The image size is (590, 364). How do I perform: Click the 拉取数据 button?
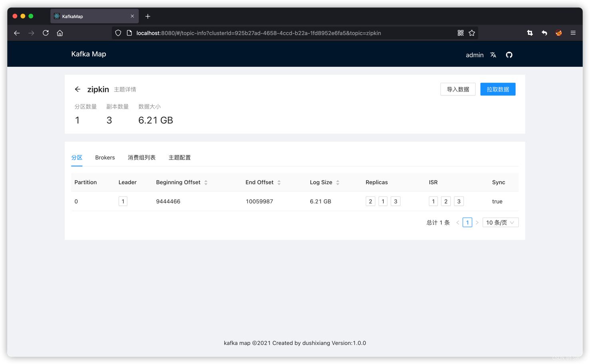[498, 89]
